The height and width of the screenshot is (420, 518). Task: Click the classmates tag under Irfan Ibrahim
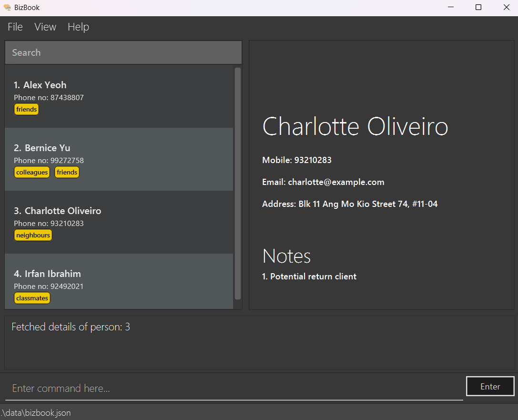tap(32, 298)
